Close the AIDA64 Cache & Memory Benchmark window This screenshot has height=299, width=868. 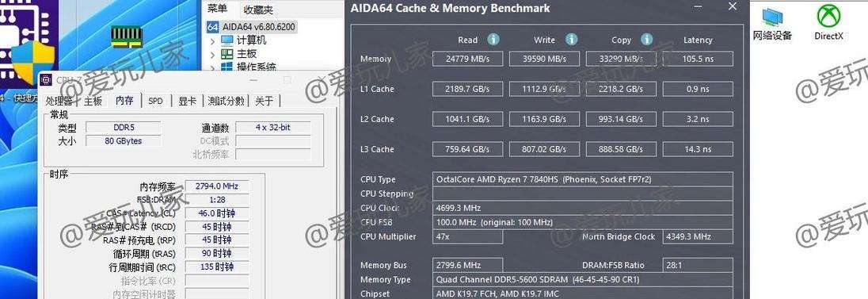[733, 6]
